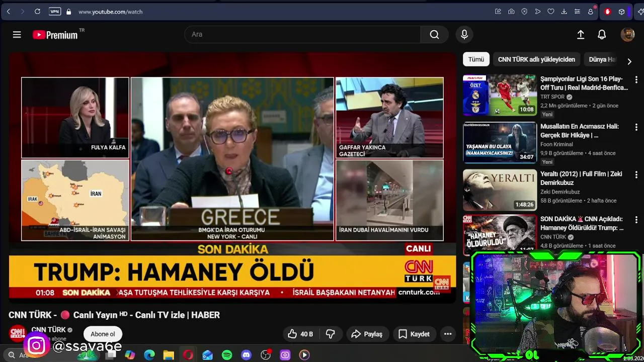Open options for the Yeraltı video
Viewport: 644px width, 362px height.
[636, 174]
